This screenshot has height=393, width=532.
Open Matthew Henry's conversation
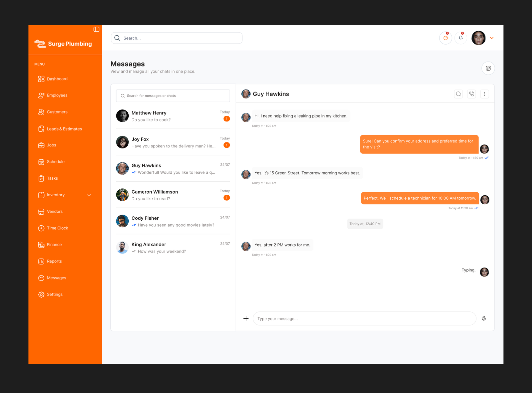click(x=173, y=116)
